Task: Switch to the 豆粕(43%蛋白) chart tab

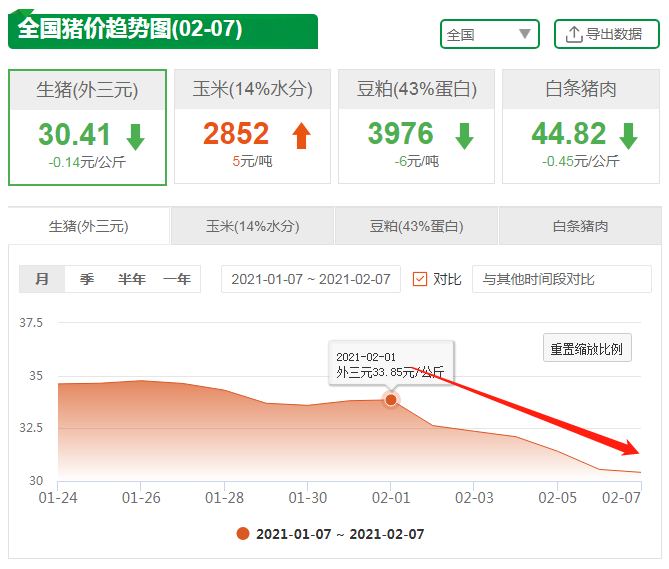Action: coord(416,226)
